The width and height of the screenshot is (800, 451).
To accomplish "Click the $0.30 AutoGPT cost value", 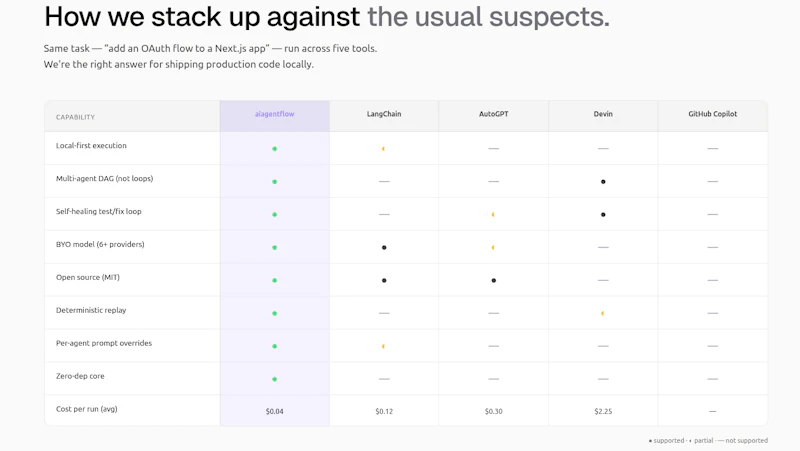I will pyautogui.click(x=493, y=411).
